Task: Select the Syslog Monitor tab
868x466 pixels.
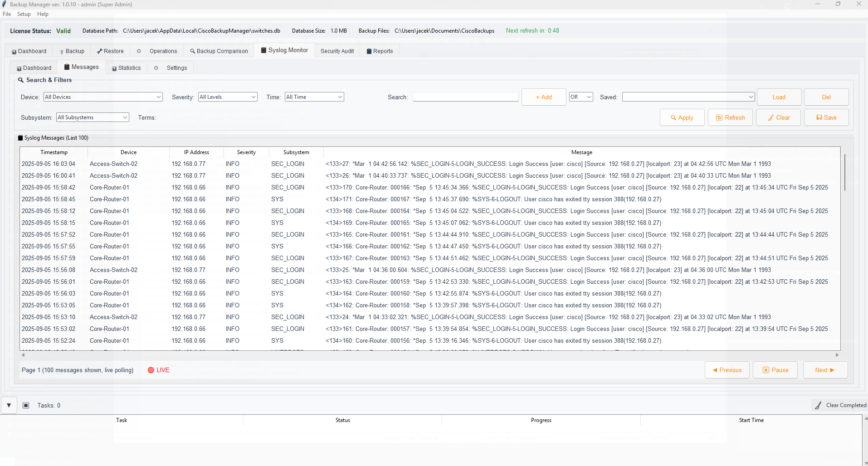Action: click(284, 50)
